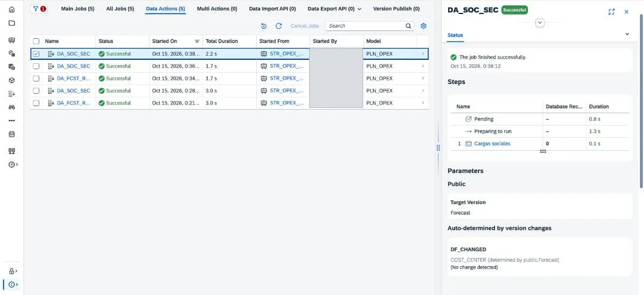Open details arrow for the 0:28 row
Screen dimensions: 644x295
pyautogui.click(x=423, y=91)
